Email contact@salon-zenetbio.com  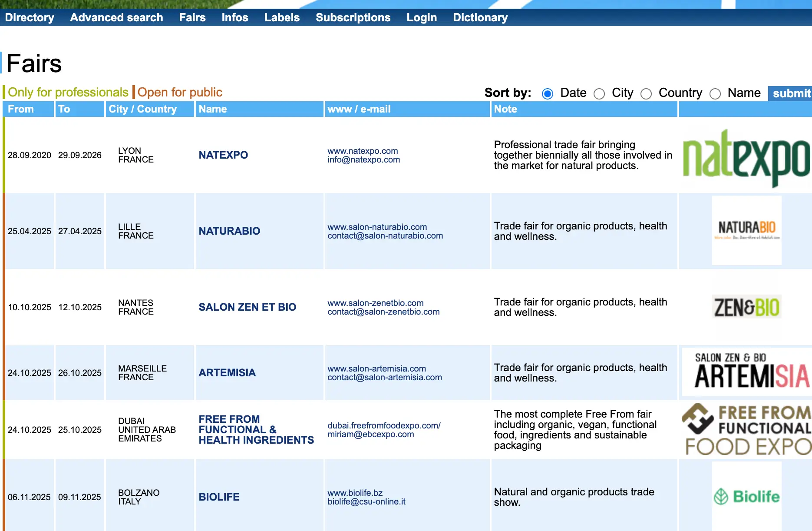(x=383, y=312)
